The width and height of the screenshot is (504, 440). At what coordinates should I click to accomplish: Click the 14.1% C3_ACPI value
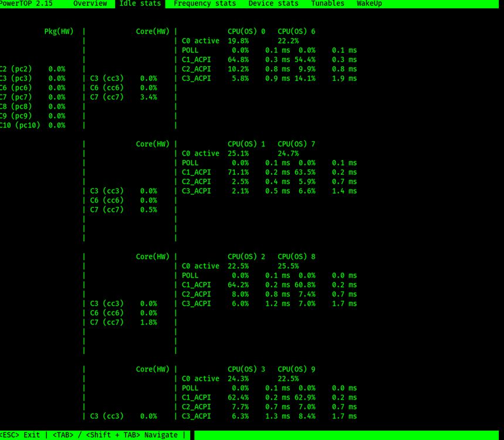click(305, 79)
